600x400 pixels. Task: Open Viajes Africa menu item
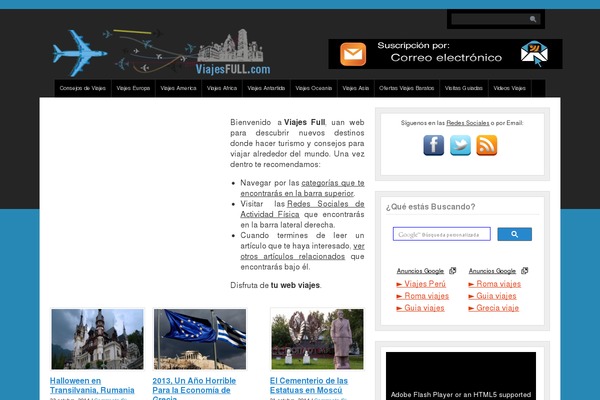(x=222, y=88)
